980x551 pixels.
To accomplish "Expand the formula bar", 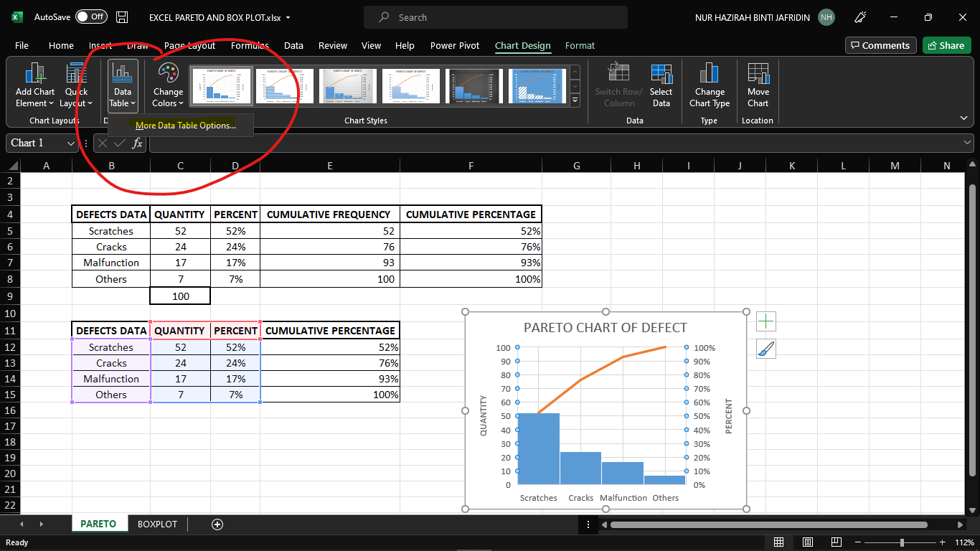I will pos(968,143).
